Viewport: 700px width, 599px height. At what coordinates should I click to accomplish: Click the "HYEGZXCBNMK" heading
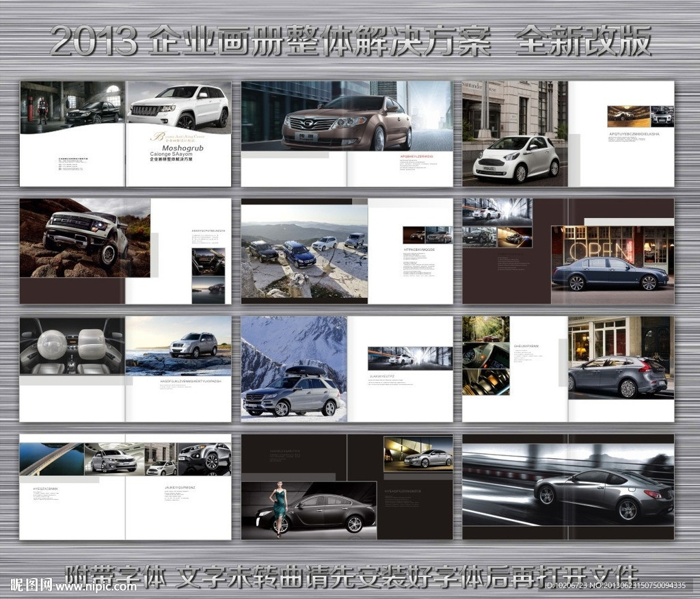[46, 489]
